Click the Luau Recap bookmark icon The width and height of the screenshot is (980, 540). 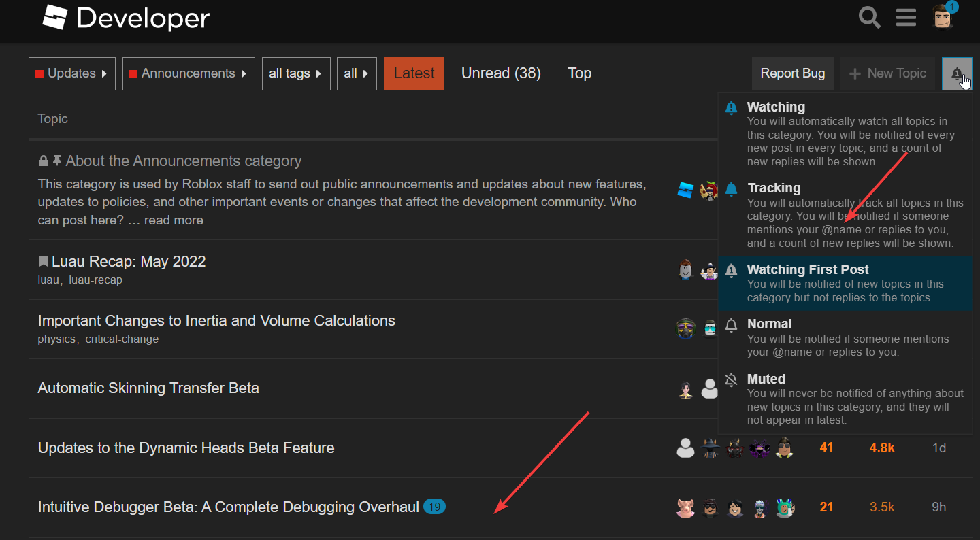(x=44, y=261)
